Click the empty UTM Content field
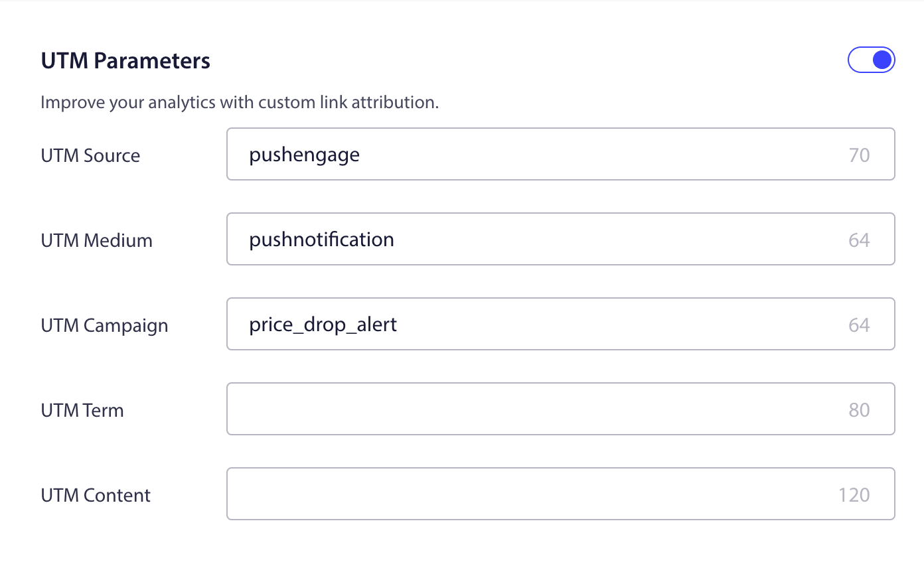The image size is (924, 580). [561, 494]
